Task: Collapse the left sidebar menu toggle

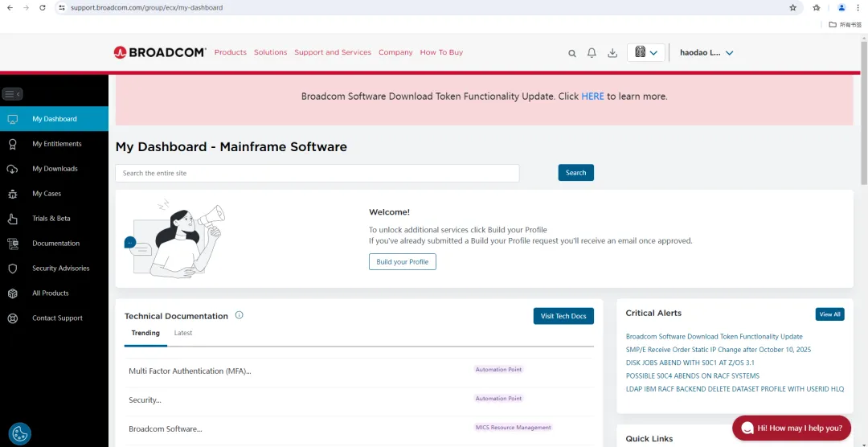Action: pyautogui.click(x=12, y=94)
